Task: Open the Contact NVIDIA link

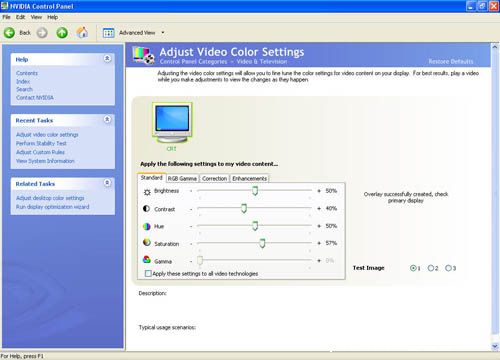Action: pos(35,98)
